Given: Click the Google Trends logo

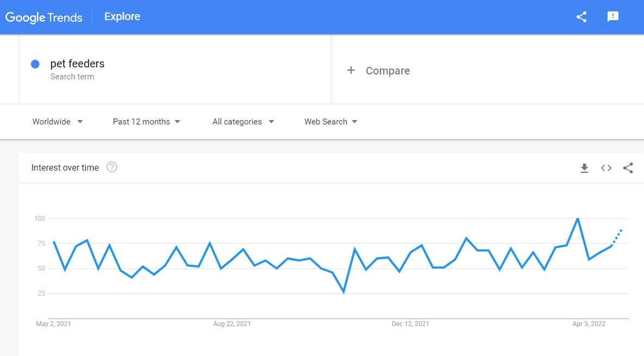Looking at the screenshot, I should pos(43,17).
